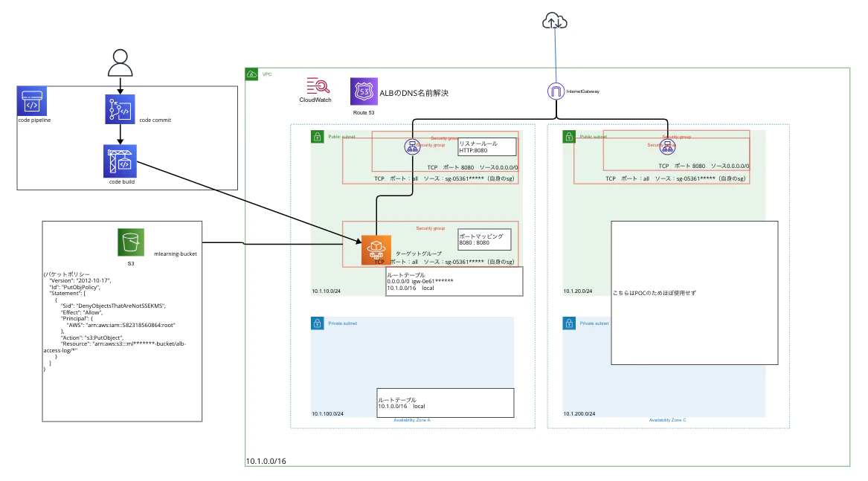Click the '10.1.20.0/24' subnet CIDR
The image size is (868, 481).
(578, 291)
